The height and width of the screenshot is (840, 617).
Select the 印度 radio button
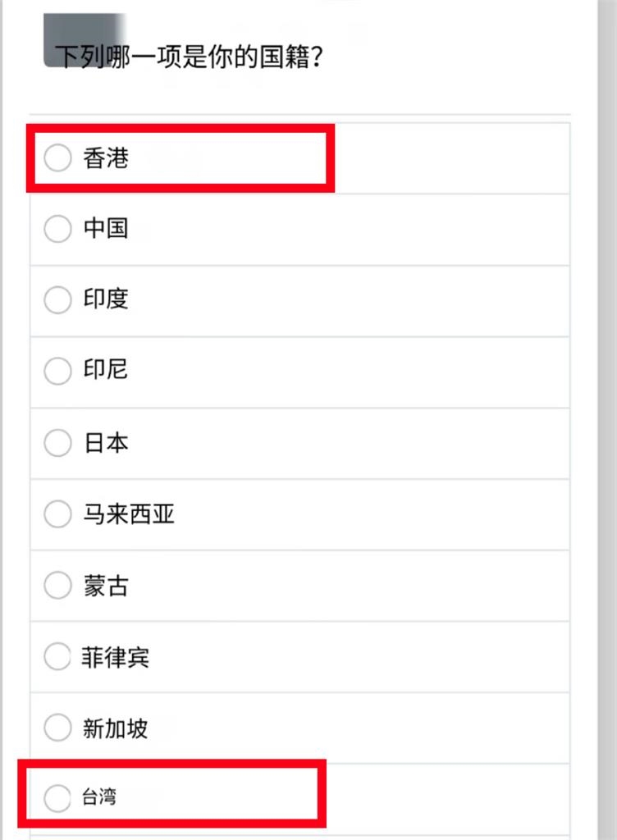tap(57, 300)
